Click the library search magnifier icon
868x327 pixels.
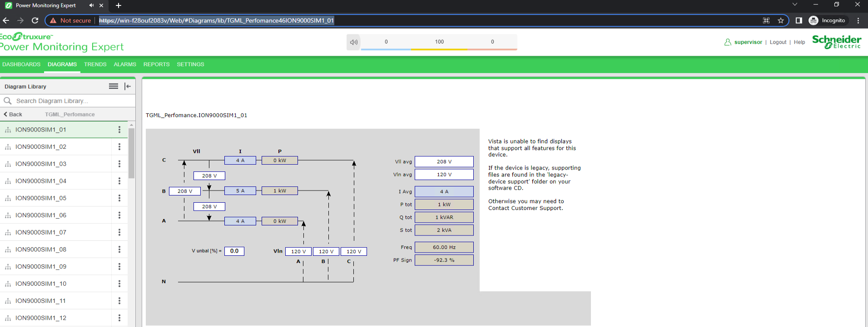tap(8, 101)
